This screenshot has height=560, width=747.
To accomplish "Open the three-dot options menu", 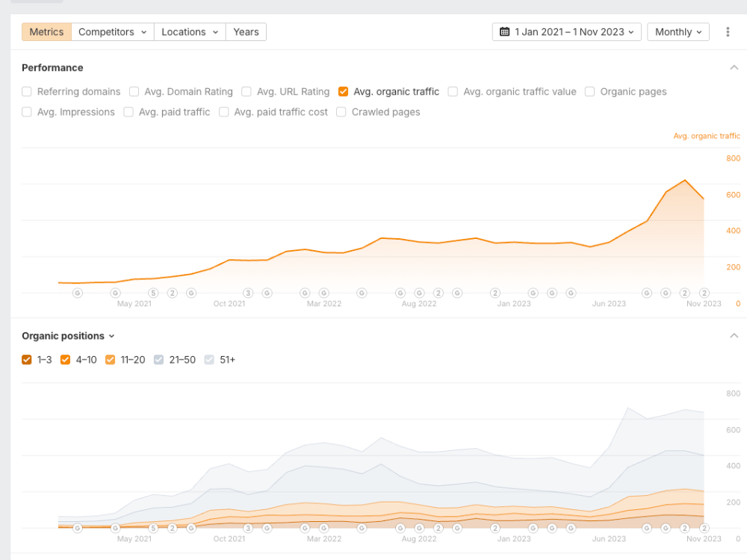I will click(728, 31).
